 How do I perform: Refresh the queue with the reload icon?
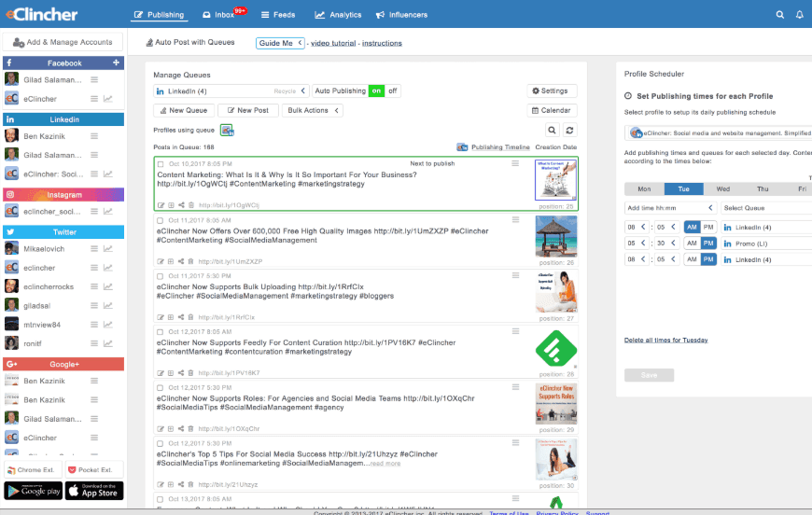pos(569,131)
